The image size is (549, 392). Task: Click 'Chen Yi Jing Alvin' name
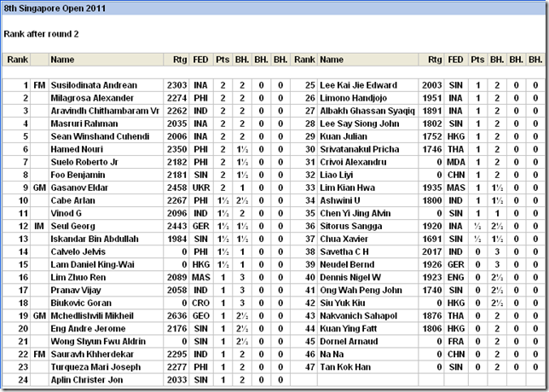pyautogui.click(x=355, y=214)
